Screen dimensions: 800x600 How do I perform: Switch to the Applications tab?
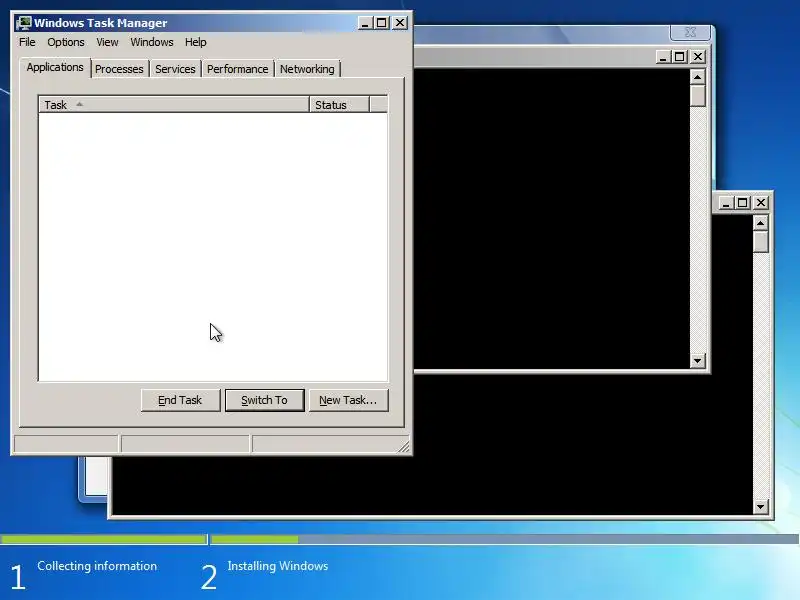click(x=55, y=67)
